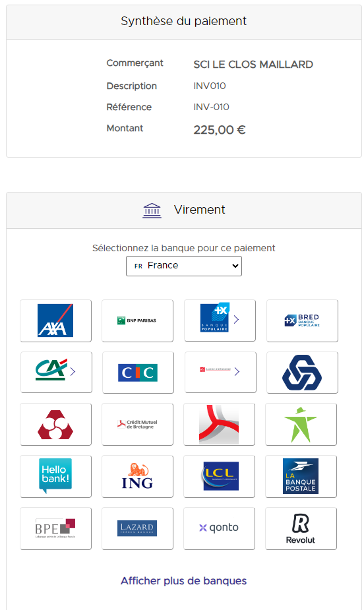Expand Banque Populaire bank options
Image resolution: width=364 pixels, height=610 pixels.
tap(220, 320)
